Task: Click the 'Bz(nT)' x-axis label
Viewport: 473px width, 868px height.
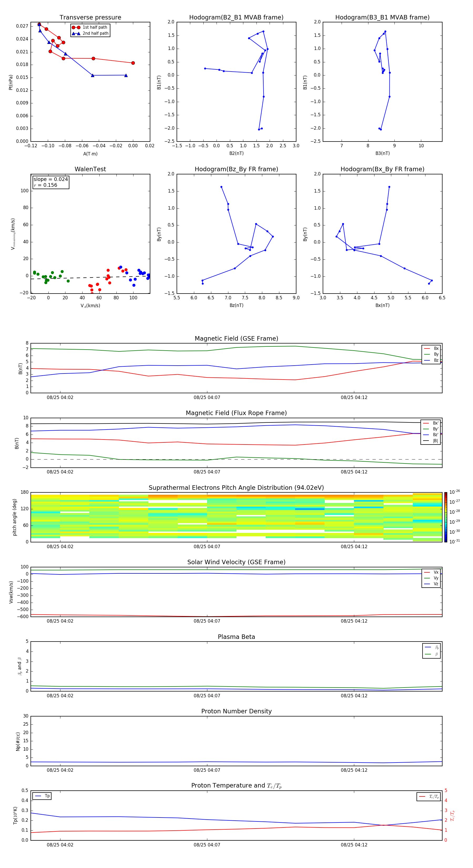Action: coord(236,305)
